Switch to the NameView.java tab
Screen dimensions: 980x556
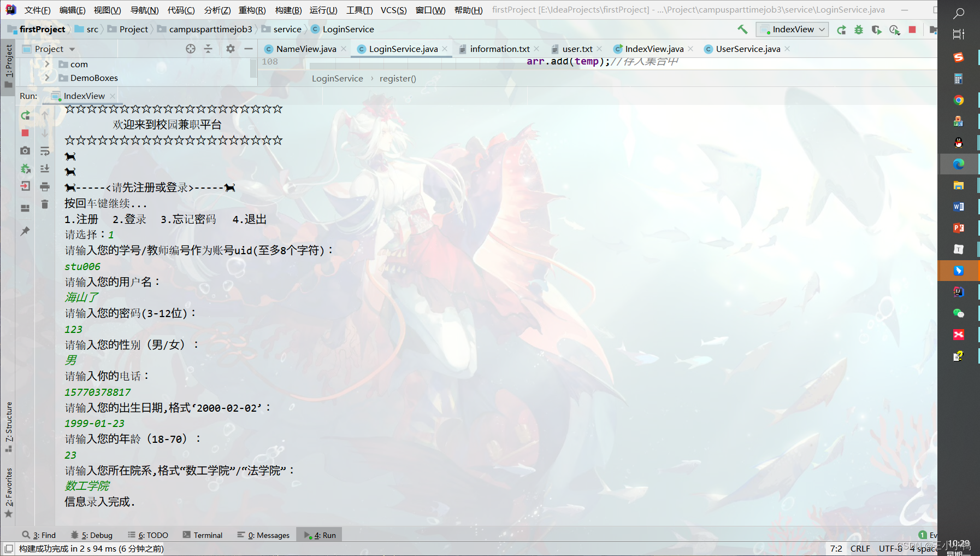tap(306, 49)
